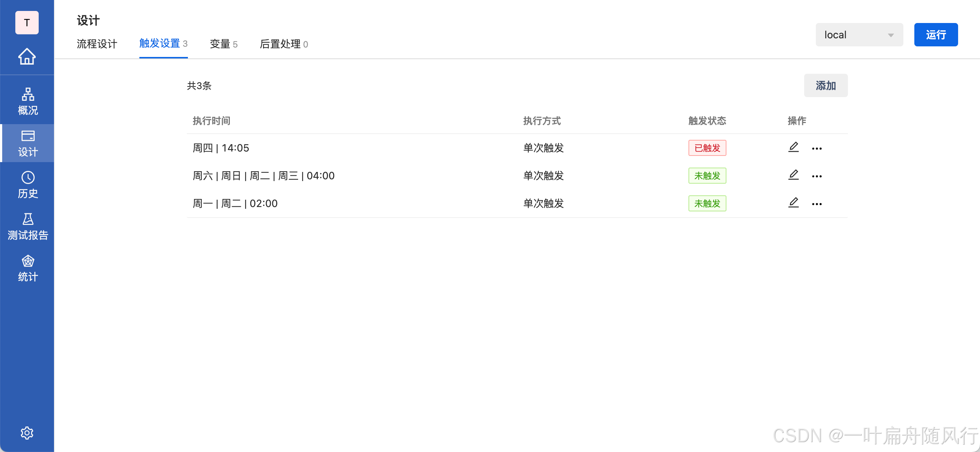This screenshot has width=980, height=452.
Task: Open the 测试报告 test report sidebar item
Action: pos(28,227)
